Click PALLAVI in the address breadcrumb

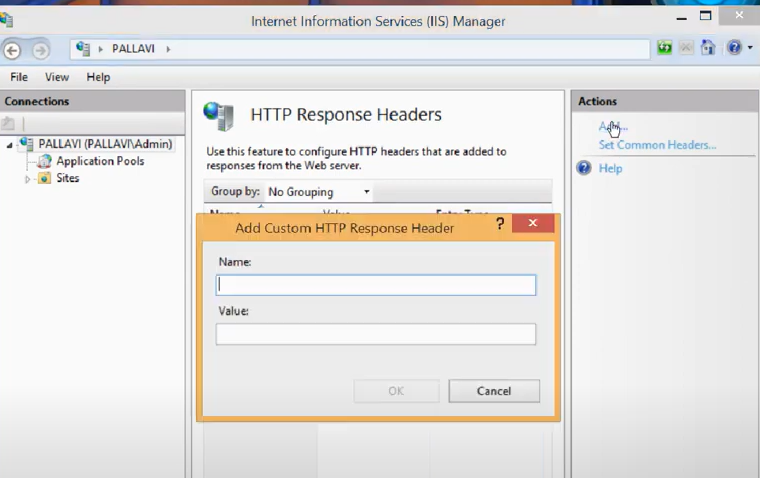(x=133, y=49)
